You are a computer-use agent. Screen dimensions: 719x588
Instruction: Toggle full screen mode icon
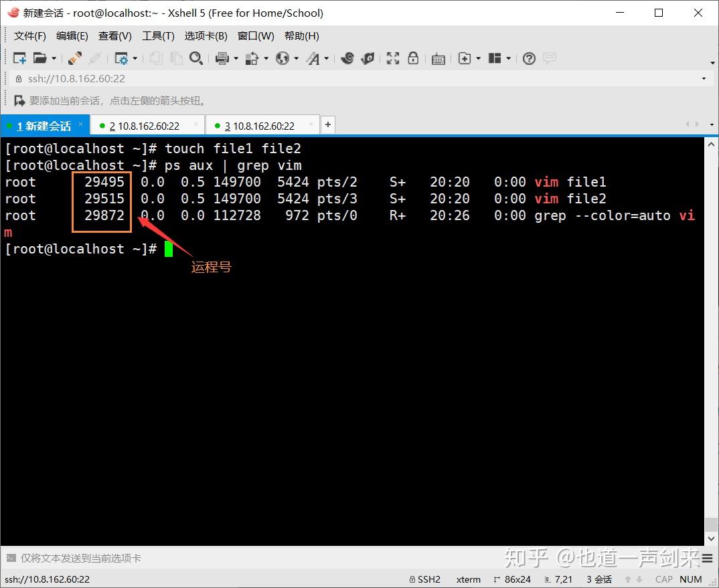tap(393, 58)
